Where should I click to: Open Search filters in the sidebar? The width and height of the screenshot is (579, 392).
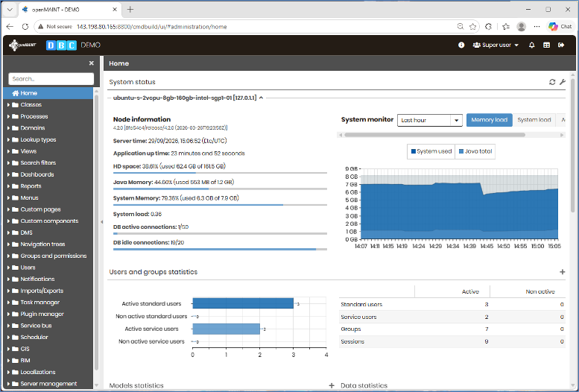[x=48, y=163]
